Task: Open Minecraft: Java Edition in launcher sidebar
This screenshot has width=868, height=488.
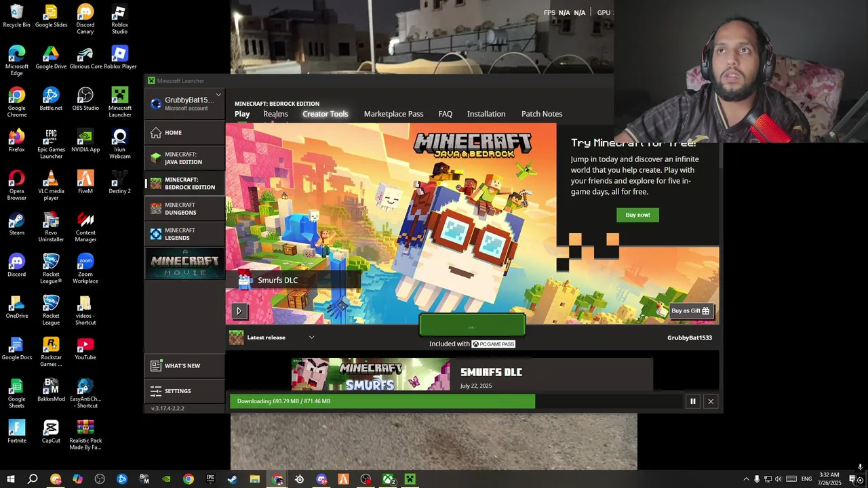Action: pos(184,159)
